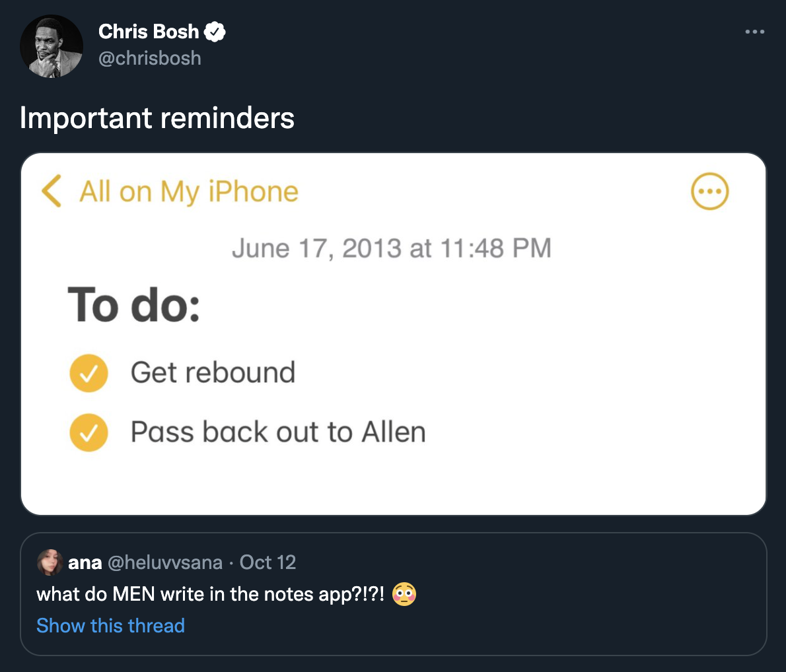786x672 pixels.
Task: Select the @chrisbosh handle
Action: pyautogui.click(x=149, y=59)
